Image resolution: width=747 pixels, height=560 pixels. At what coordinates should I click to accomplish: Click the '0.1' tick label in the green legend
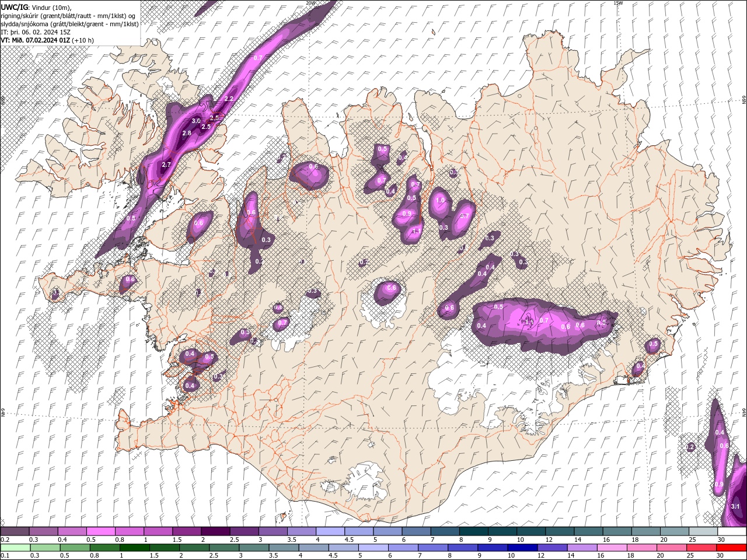tap(4, 555)
